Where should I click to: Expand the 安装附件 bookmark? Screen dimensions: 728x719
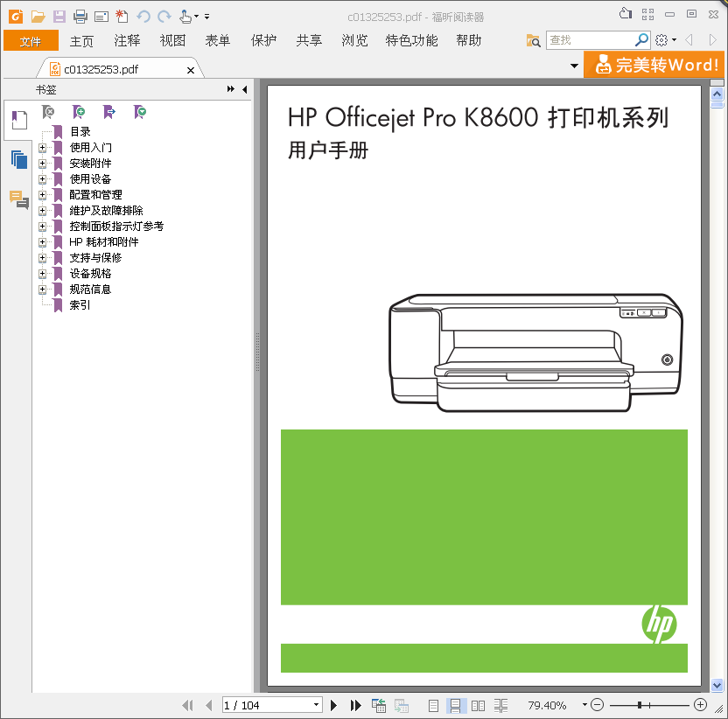pyautogui.click(x=42, y=164)
